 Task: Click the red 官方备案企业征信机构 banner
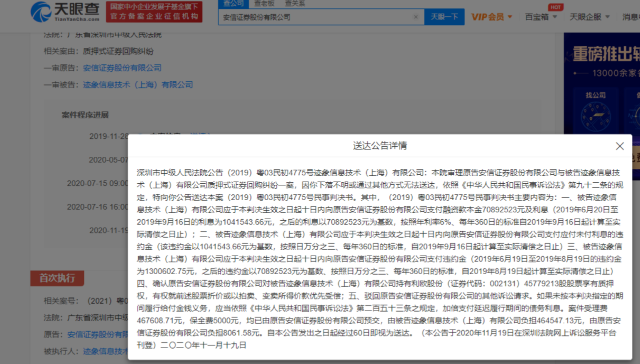pos(154,11)
